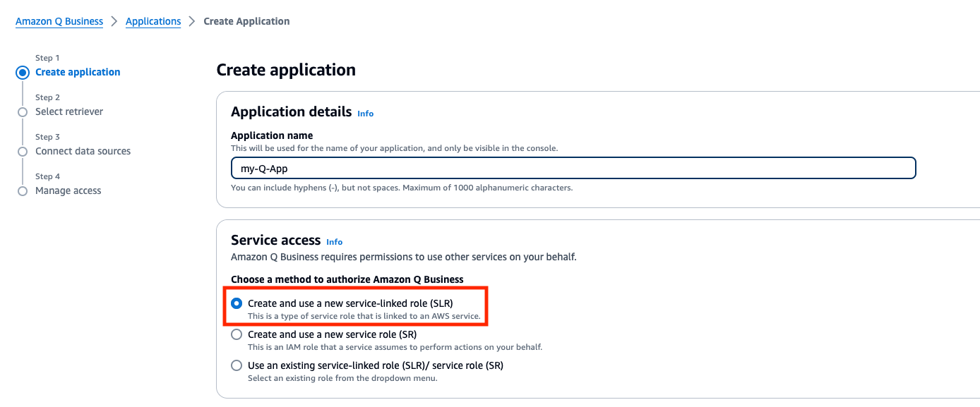Screen dimensions: 980x407
Task: Click the Select retriever step circle
Action: (x=23, y=112)
